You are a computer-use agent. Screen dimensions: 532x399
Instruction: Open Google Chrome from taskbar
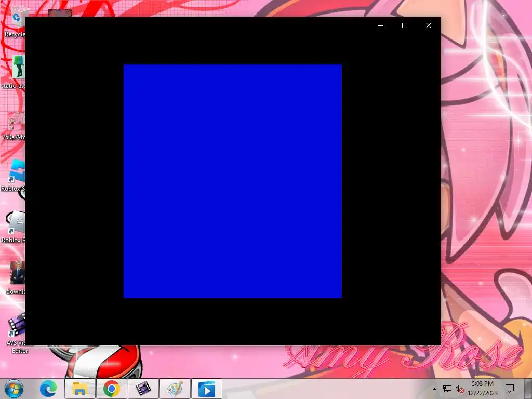coord(112,389)
